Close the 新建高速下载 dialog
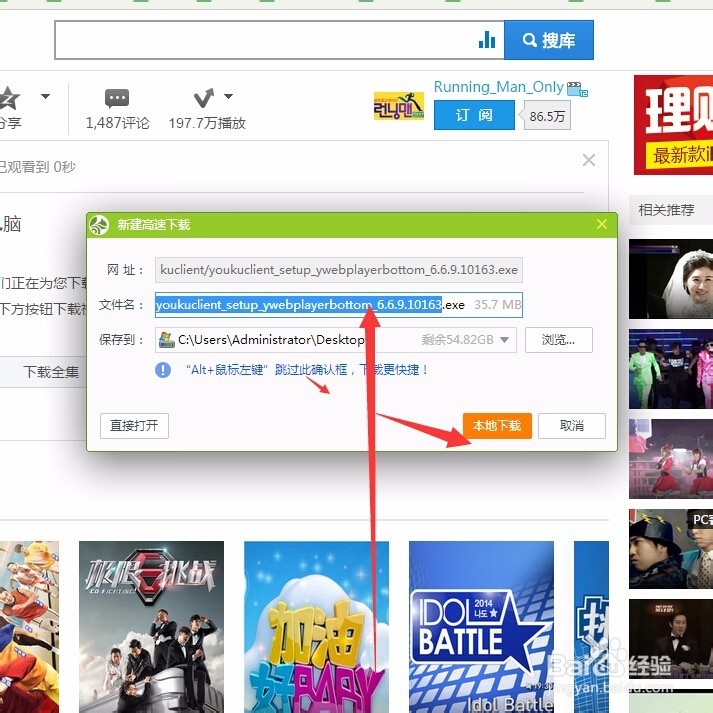Viewport: 713px width, 713px height. click(x=602, y=224)
